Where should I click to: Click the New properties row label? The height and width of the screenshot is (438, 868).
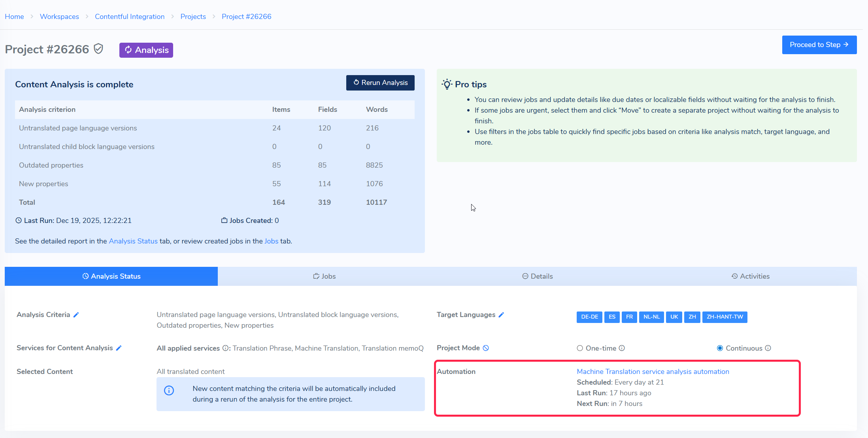coord(43,184)
